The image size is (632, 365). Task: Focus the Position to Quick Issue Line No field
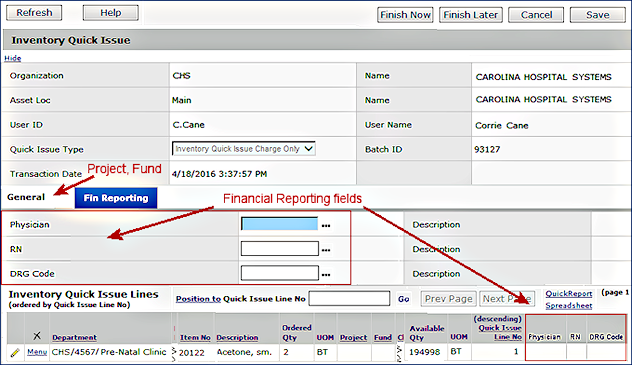[349, 299]
